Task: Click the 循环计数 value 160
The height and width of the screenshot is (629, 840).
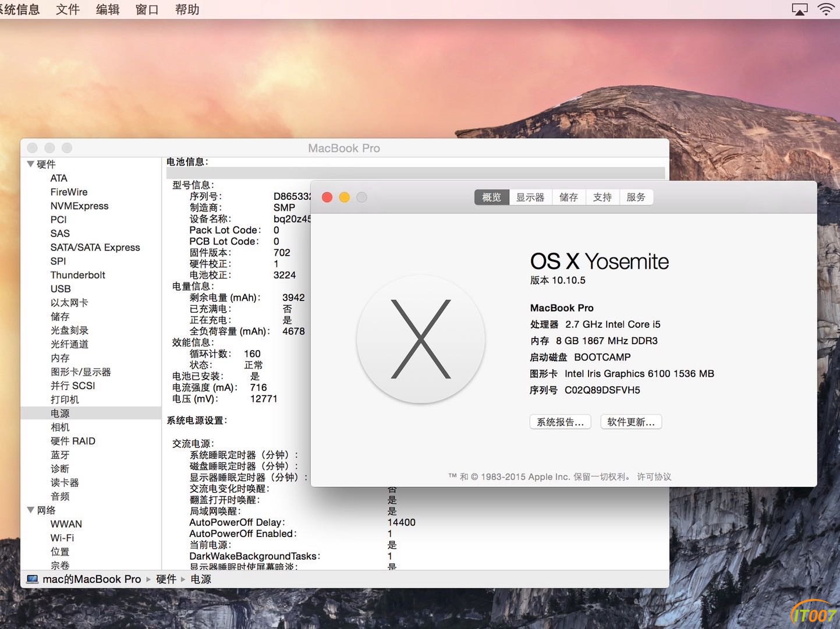Action: 252,354
